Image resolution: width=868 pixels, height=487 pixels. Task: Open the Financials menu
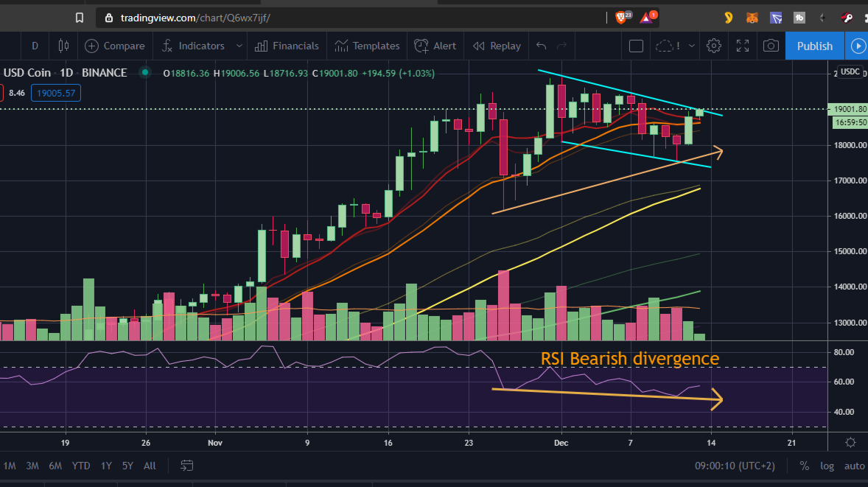tap(287, 46)
